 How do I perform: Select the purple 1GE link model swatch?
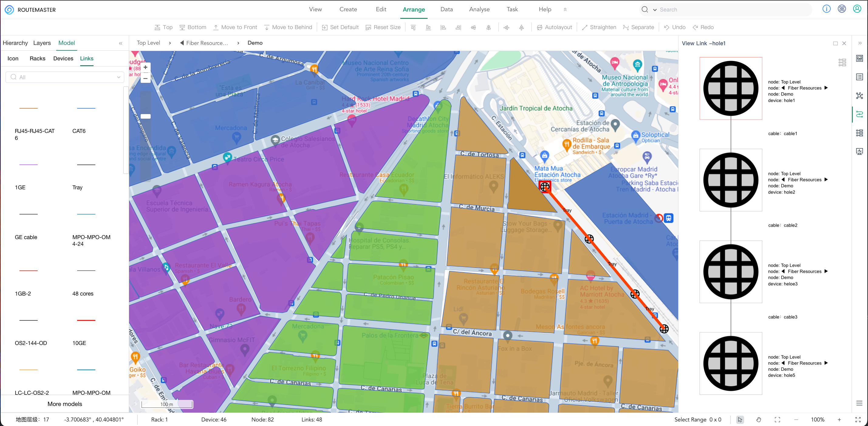[29, 165]
